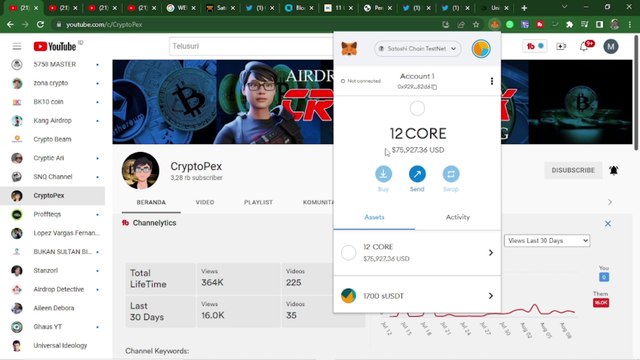This screenshot has width=640, height=360.
Task: Select Kang Airdrop subscription
Action: coord(52,121)
